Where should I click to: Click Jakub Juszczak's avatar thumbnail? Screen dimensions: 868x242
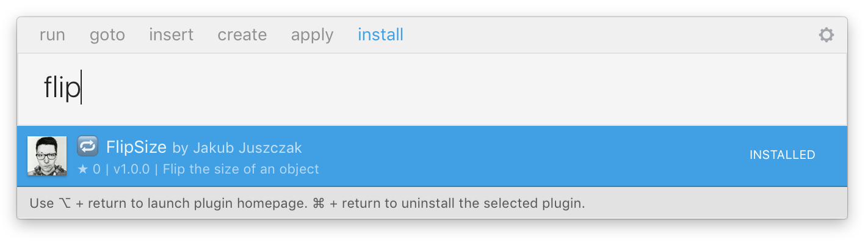pyautogui.click(x=47, y=156)
